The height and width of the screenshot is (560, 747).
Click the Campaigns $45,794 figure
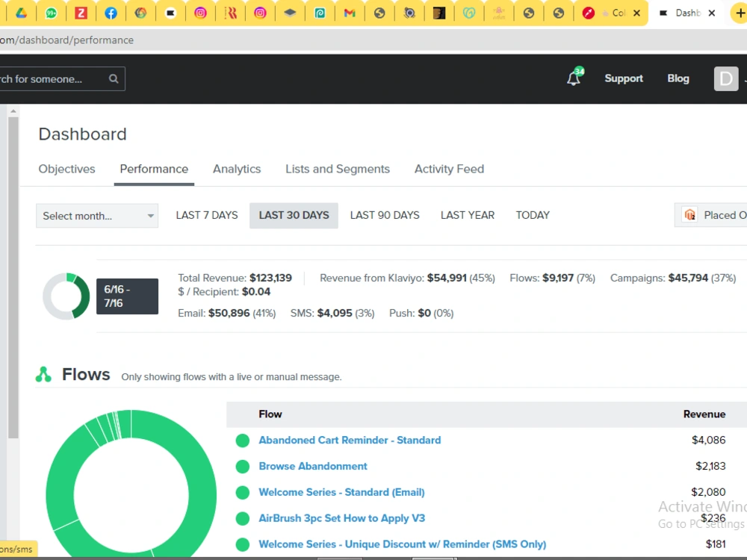pos(688,278)
